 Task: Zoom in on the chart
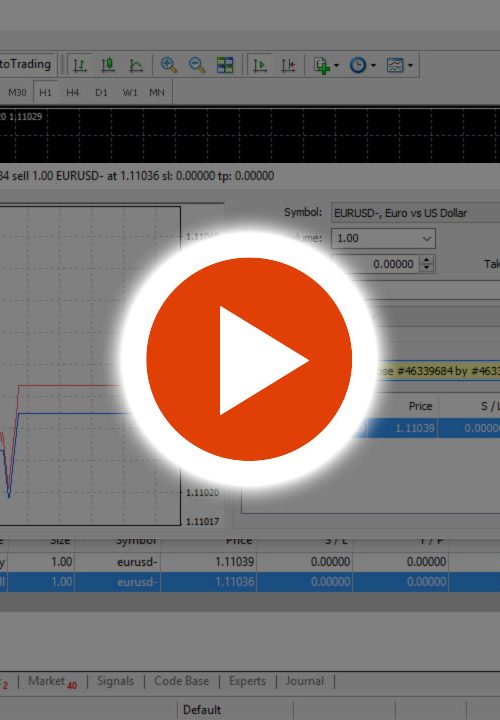click(x=169, y=65)
